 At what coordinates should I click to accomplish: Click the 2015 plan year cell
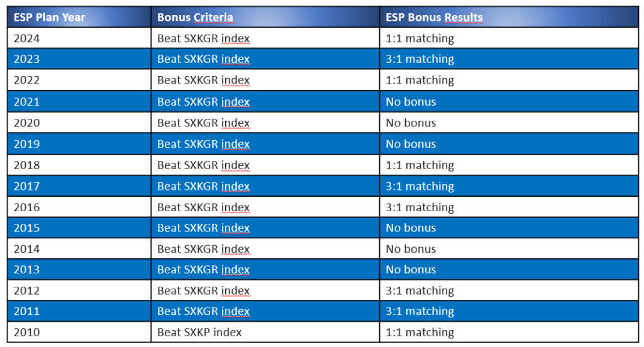coord(27,228)
